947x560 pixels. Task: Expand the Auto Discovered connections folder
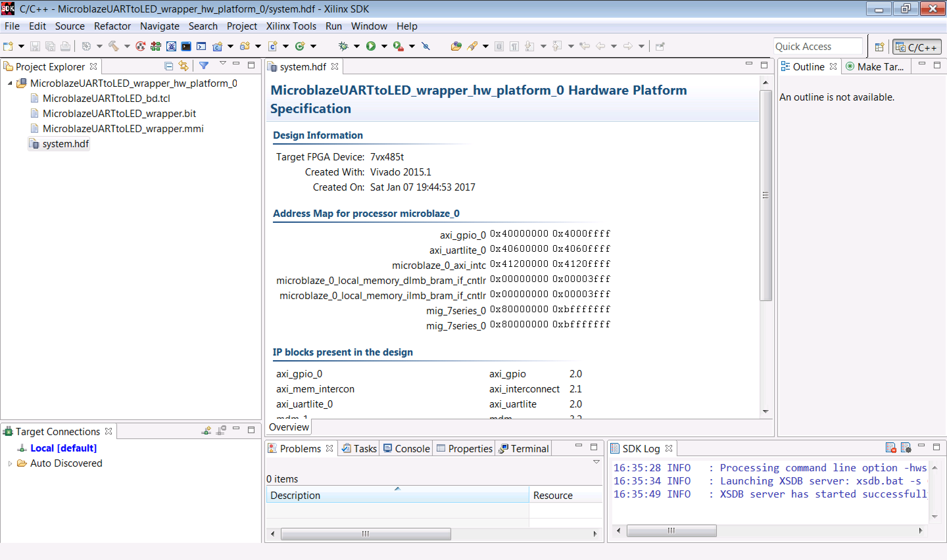[10, 463]
